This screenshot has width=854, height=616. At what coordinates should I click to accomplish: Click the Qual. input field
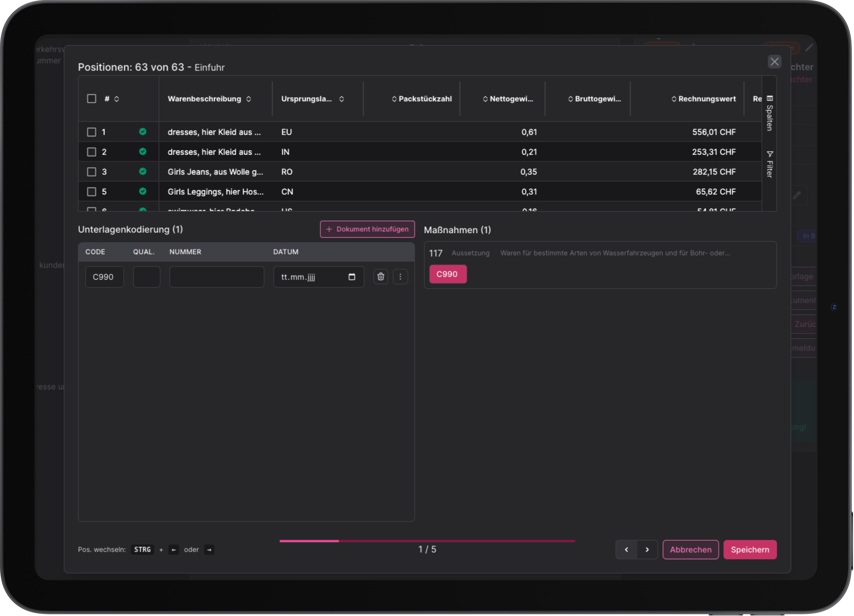[146, 277]
